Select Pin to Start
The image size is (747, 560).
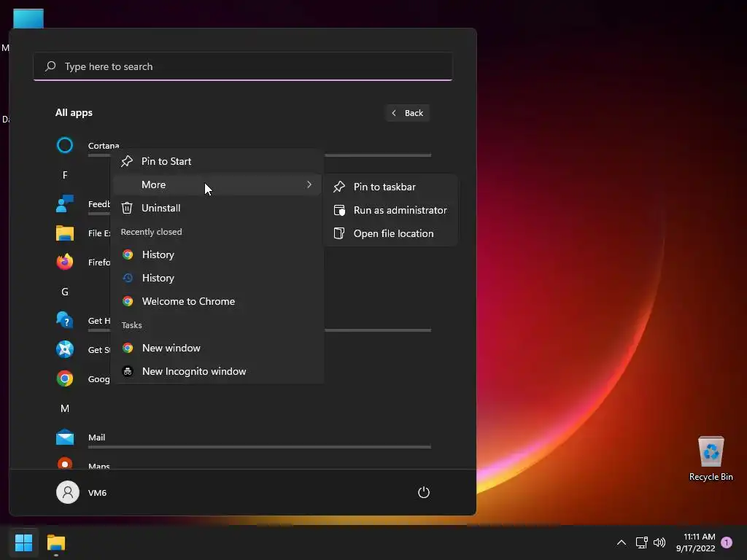point(217,161)
